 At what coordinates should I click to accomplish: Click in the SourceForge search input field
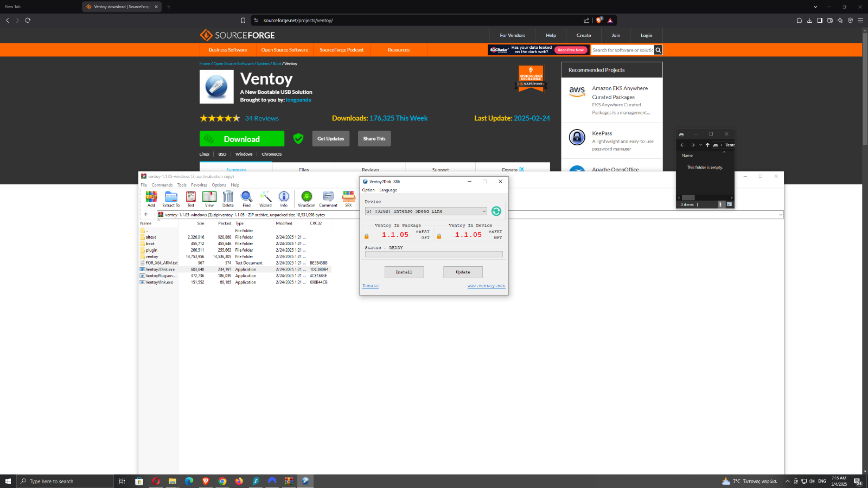pos(622,50)
